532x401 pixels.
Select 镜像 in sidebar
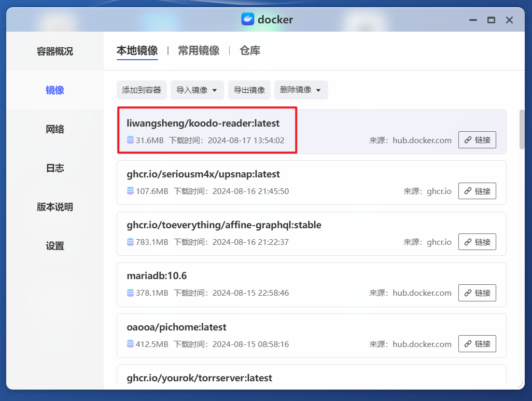[55, 90]
